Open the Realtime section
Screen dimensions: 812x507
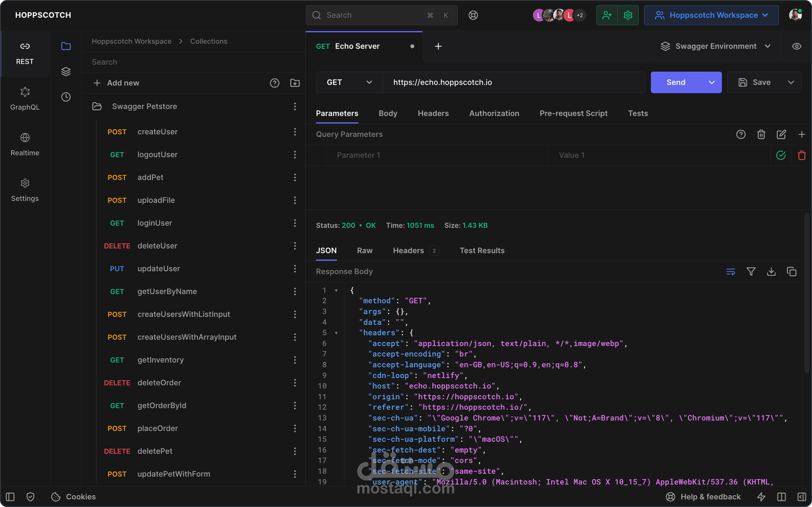coord(25,144)
